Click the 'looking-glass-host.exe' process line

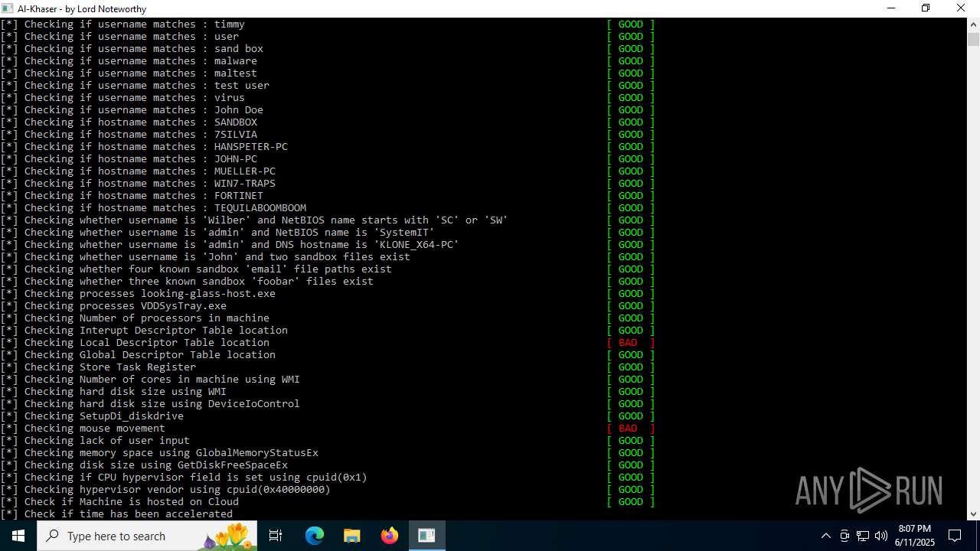pos(138,294)
